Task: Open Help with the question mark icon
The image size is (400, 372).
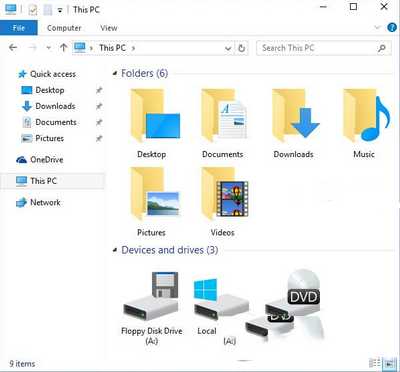Action: [392, 28]
